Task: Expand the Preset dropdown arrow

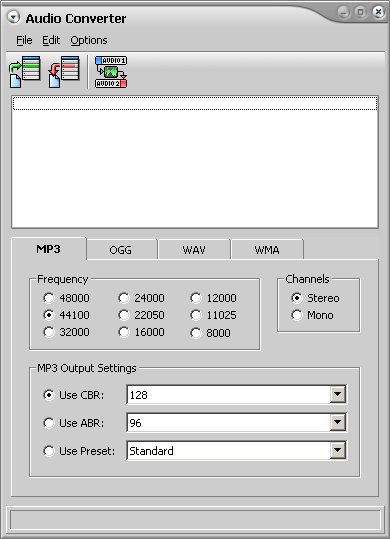Action: pos(338,450)
